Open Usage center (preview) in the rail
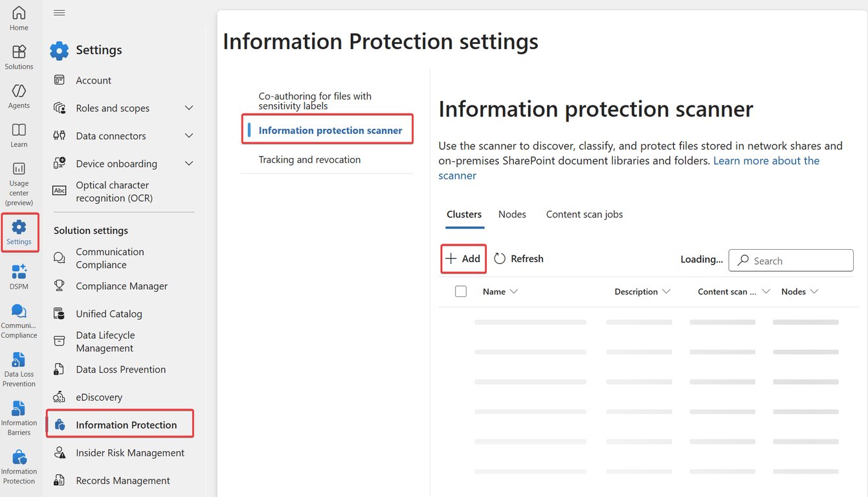868x497 pixels. 19,183
